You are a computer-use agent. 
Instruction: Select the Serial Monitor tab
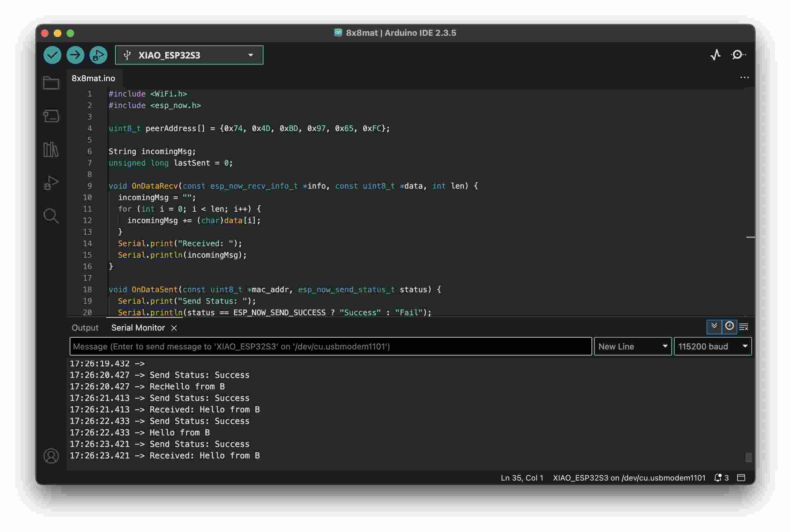pyautogui.click(x=138, y=328)
